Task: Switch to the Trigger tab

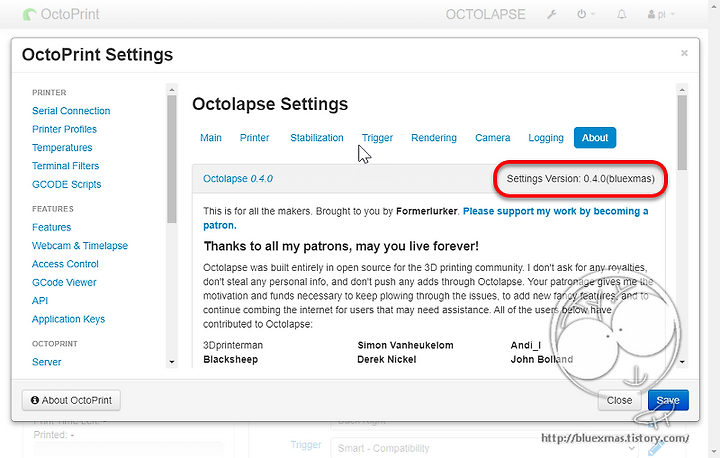Action: coord(377,138)
